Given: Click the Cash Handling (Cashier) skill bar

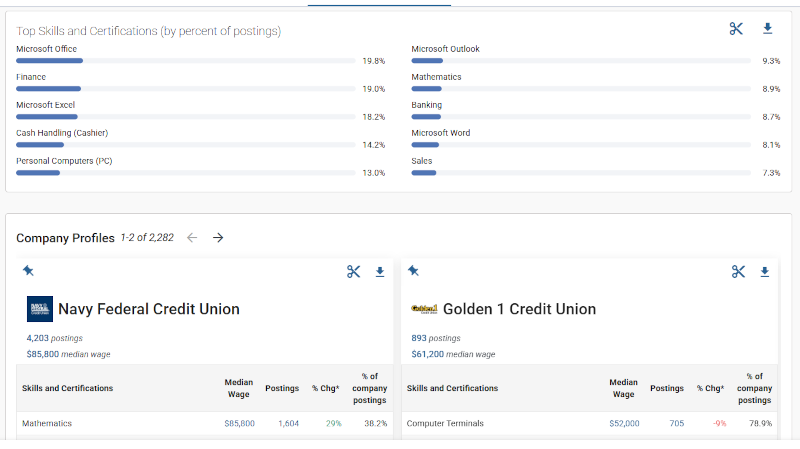Looking at the screenshot, I should coord(186,145).
